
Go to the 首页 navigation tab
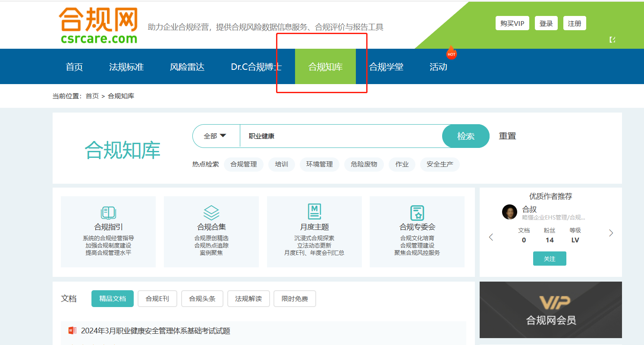click(74, 67)
